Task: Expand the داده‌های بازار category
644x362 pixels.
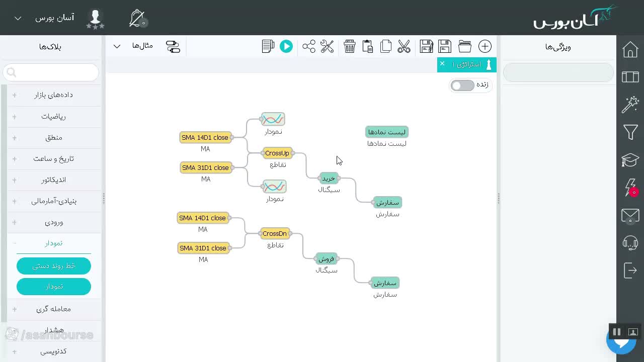Action: (54, 95)
